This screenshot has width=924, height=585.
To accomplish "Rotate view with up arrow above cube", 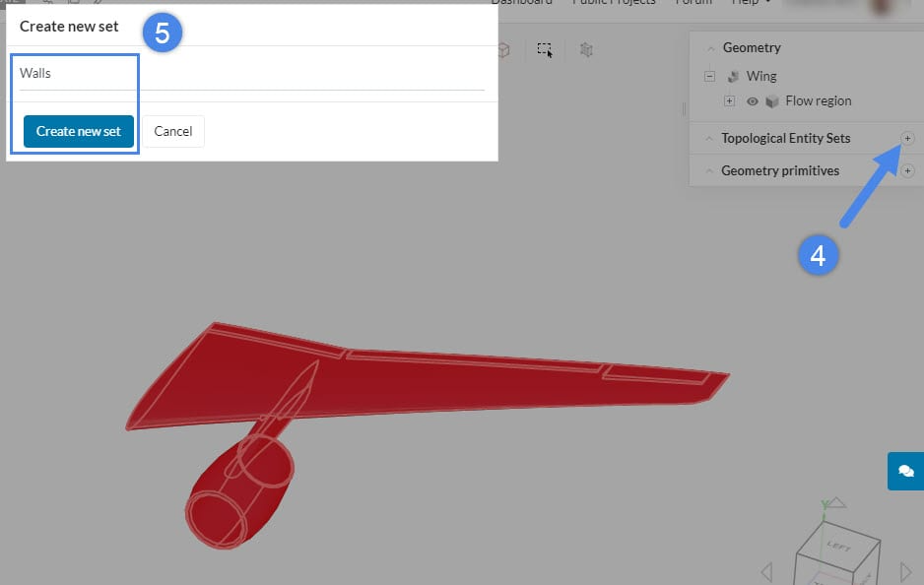I will click(x=834, y=502).
